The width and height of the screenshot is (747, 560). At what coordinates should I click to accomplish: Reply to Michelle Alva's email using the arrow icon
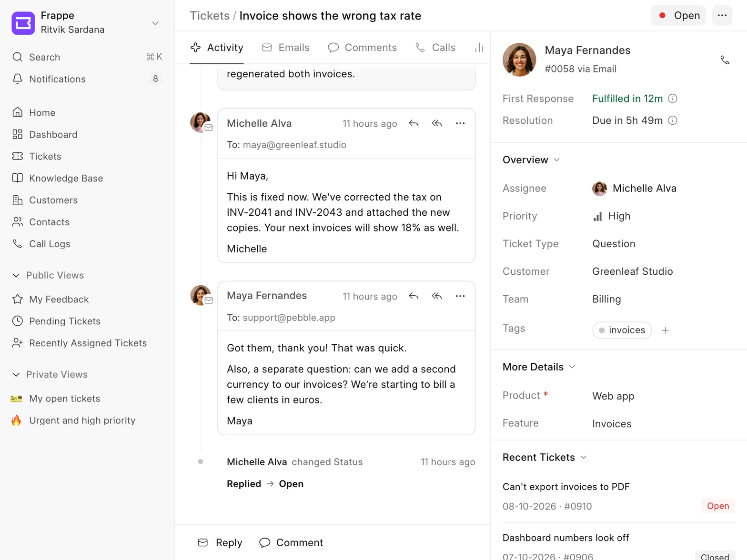click(414, 123)
